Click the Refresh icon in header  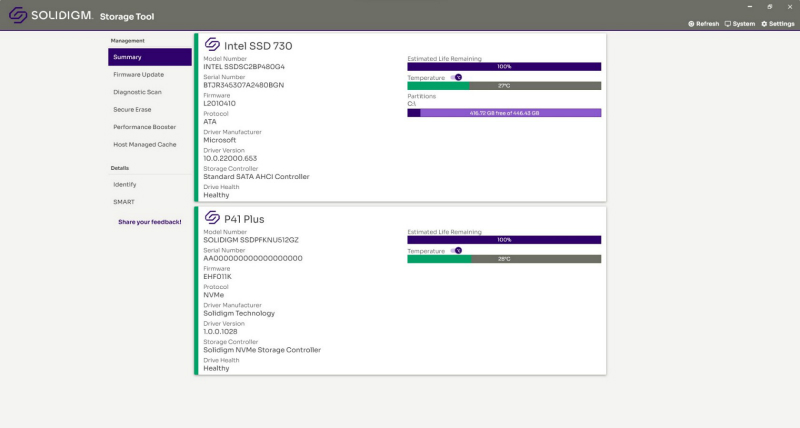pos(691,24)
